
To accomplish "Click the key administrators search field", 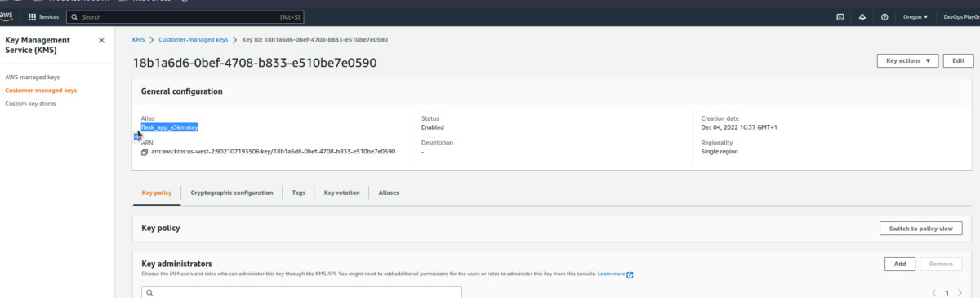I will [x=301, y=292].
